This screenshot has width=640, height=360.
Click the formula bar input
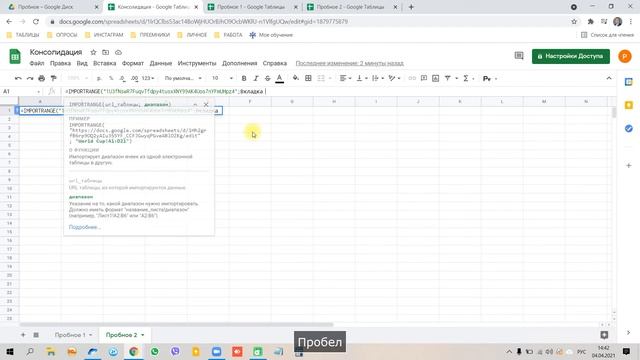tap(339, 91)
